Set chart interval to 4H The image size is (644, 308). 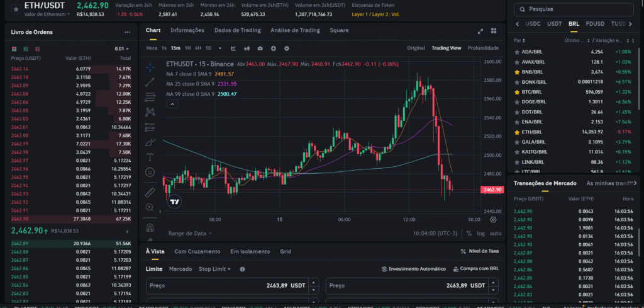pos(198,48)
